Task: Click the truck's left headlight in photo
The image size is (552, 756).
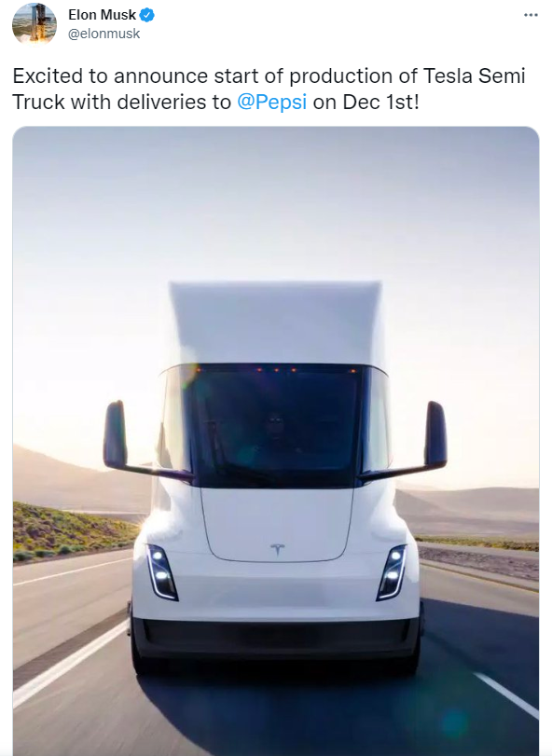Action: (162, 572)
